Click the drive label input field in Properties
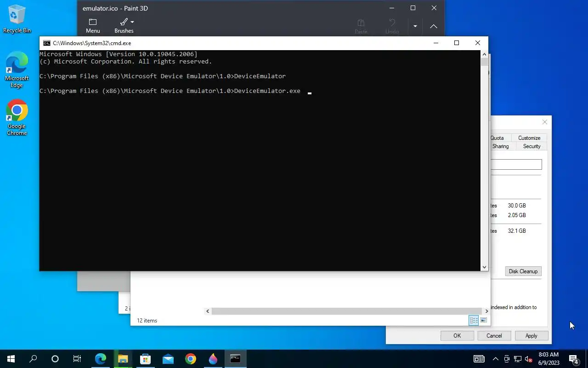The image size is (588, 368). tap(516, 164)
